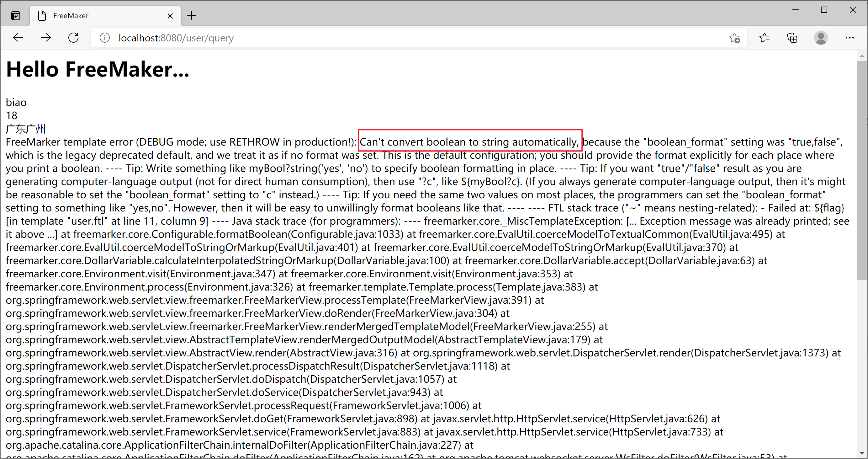Refresh the current page
Viewport: 868px width, 459px height.
73,38
